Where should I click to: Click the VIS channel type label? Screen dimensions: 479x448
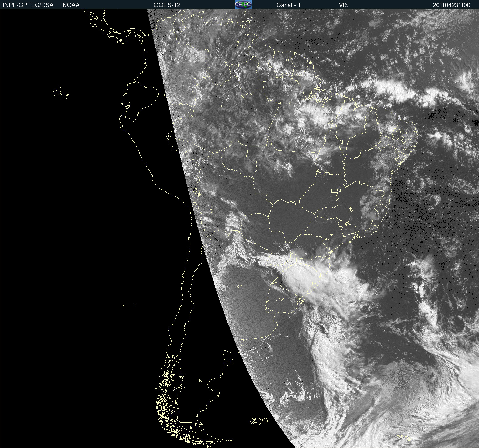[344, 5]
